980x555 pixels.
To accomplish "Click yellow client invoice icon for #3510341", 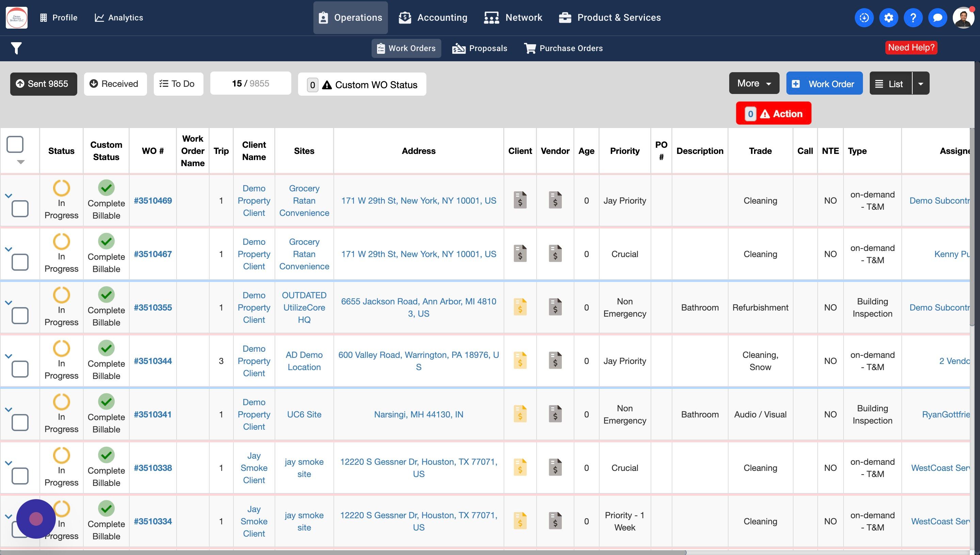I will [x=520, y=414].
